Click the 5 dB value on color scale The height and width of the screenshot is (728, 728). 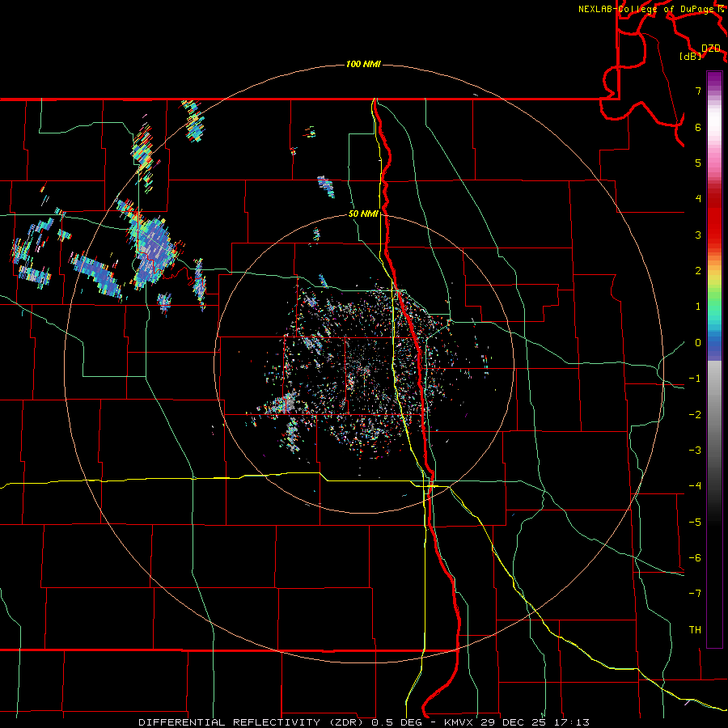pyautogui.click(x=698, y=163)
